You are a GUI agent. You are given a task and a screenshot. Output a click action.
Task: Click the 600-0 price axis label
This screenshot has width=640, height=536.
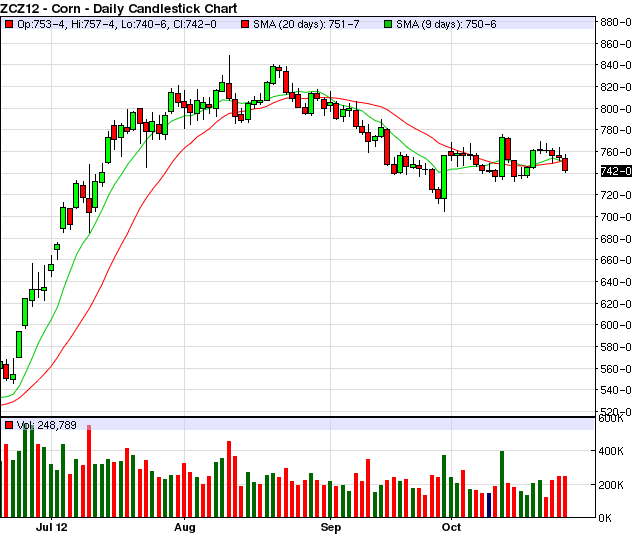[616, 325]
